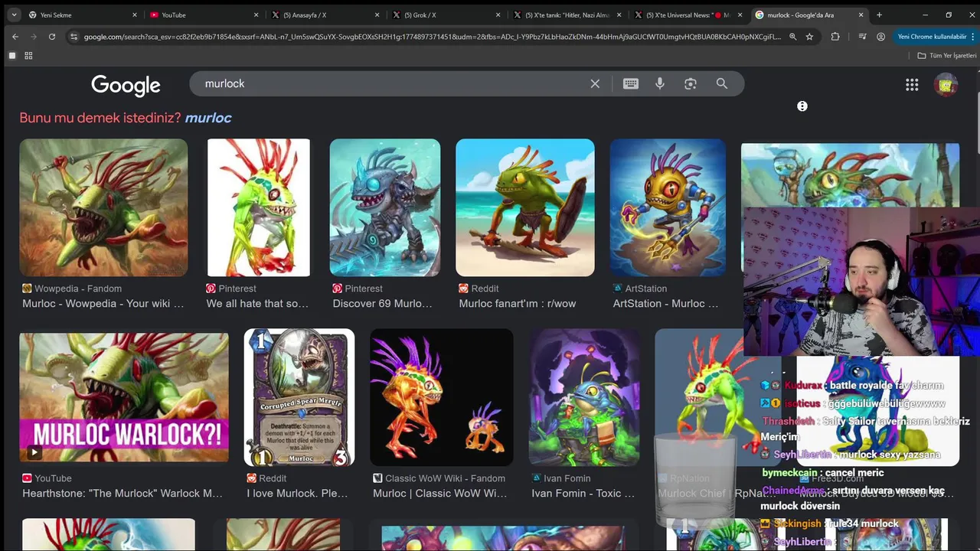
Task: Open the Google apps grid
Action: point(912,85)
